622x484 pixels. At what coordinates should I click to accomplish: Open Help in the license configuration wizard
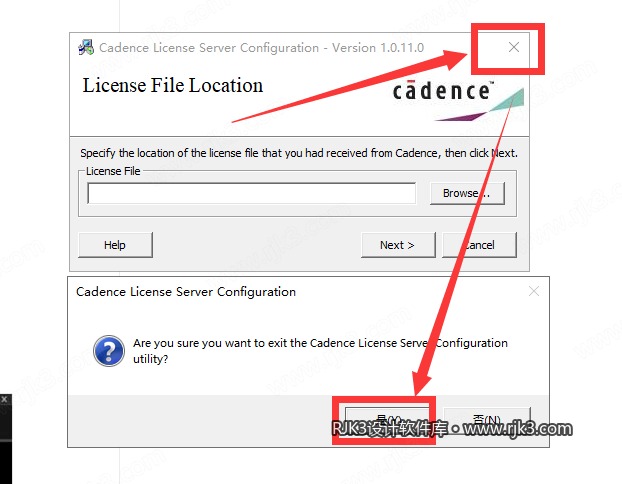coord(115,245)
